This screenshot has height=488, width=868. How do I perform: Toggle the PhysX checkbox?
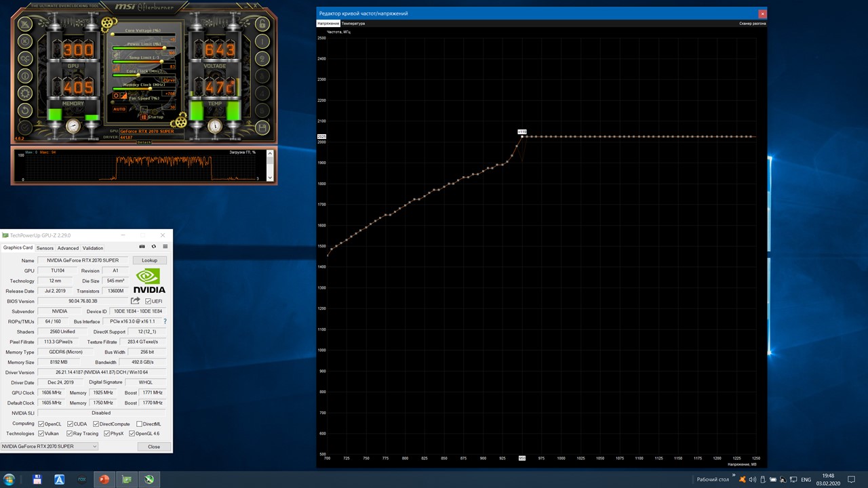[x=107, y=433]
